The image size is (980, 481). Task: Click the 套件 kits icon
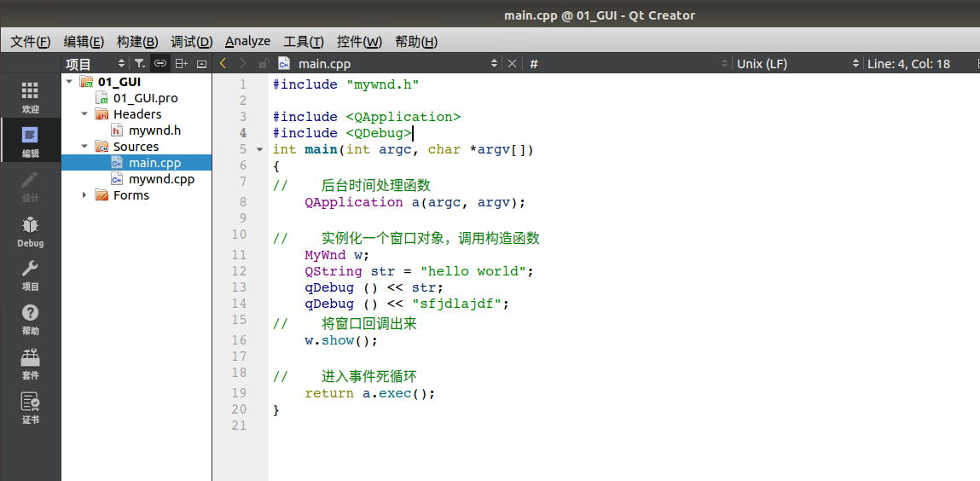(30, 364)
